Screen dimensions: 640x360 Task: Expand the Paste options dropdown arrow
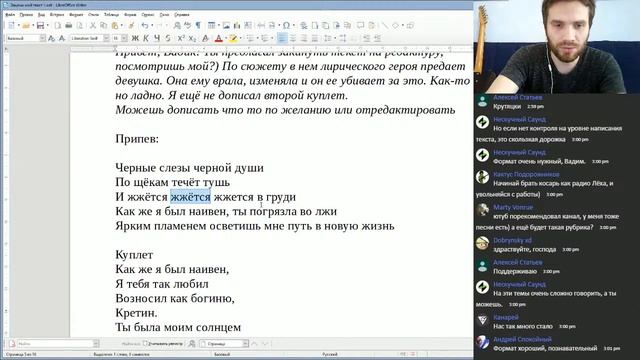coord(122,26)
